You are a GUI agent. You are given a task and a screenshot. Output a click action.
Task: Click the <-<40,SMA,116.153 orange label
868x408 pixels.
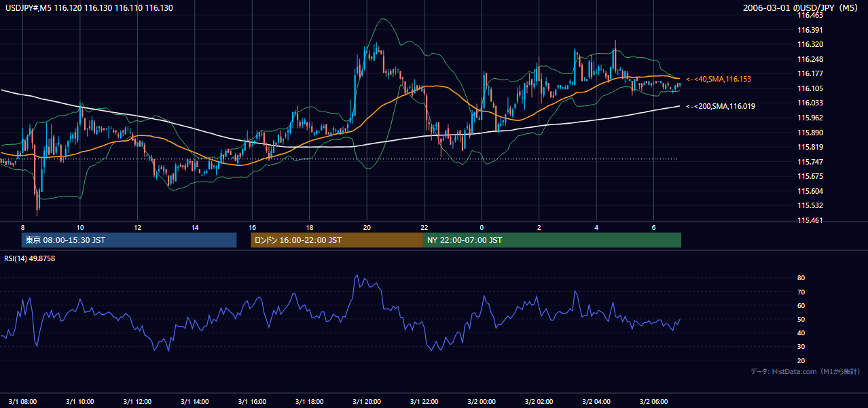pyautogui.click(x=718, y=80)
